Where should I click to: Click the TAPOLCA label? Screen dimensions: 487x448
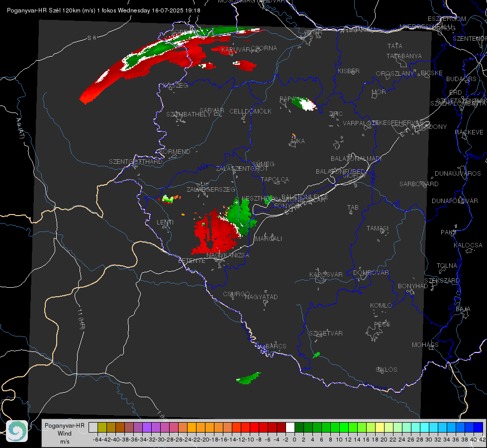[275, 179]
